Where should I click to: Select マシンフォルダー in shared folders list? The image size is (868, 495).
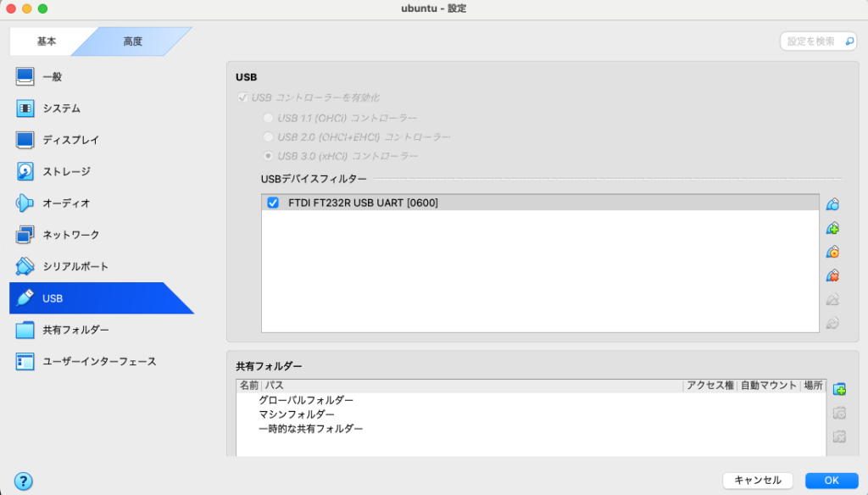296,414
